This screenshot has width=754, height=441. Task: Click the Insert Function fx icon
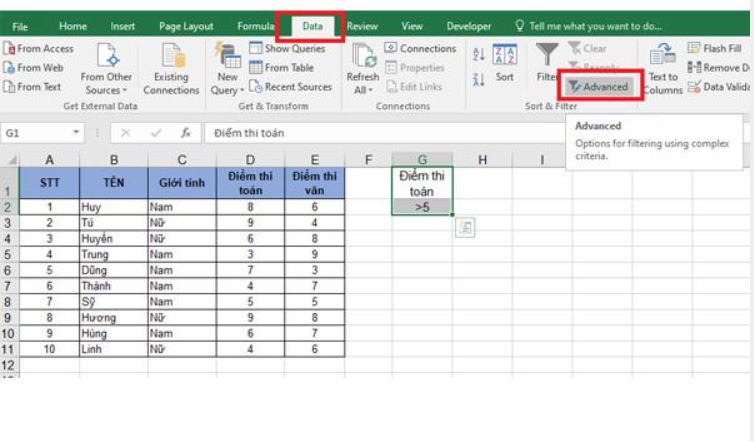pyautogui.click(x=186, y=133)
